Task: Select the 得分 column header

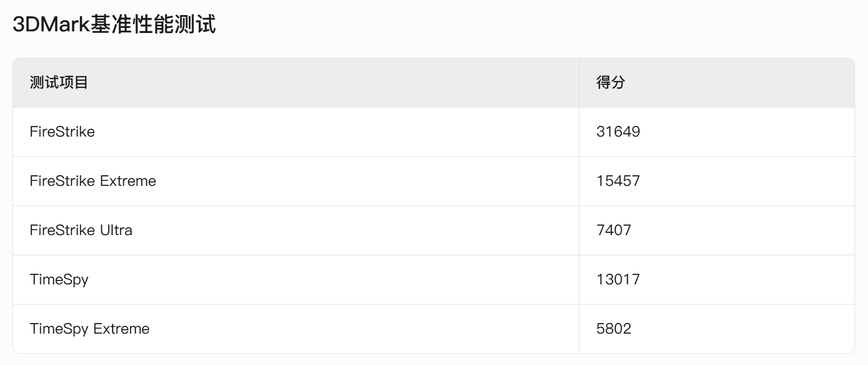Action: coord(610,83)
